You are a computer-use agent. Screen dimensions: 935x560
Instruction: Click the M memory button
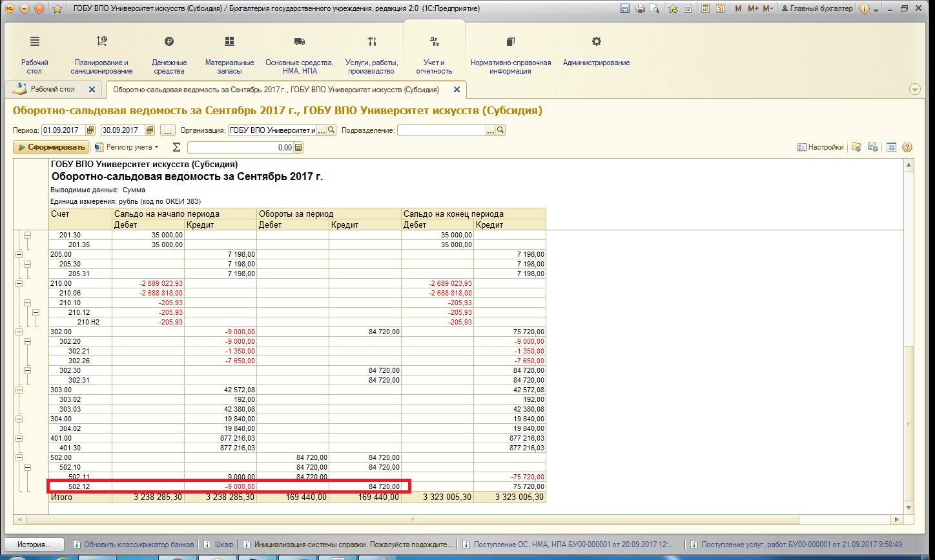point(739,9)
